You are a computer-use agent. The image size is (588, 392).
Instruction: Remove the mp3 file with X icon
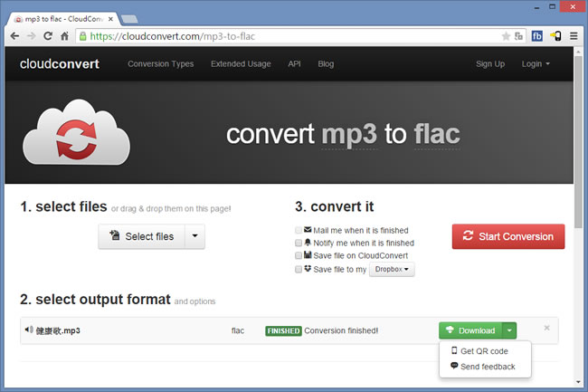[546, 328]
